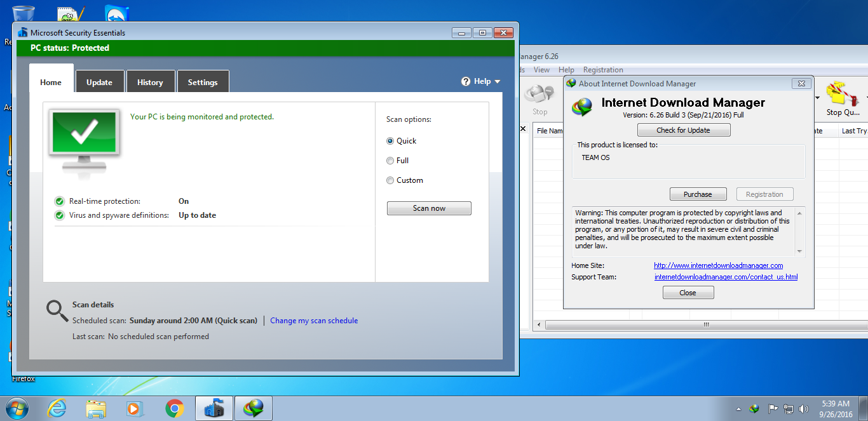The width and height of the screenshot is (868, 421).
Task: Open the Registration menu in IDM
Action: click(x=603, y=70)
